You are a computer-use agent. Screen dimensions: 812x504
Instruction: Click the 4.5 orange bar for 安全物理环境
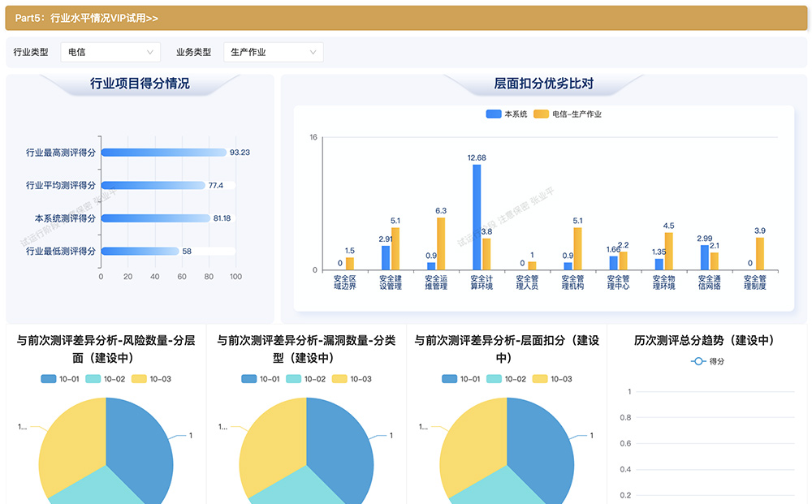(x=668, y=252)
